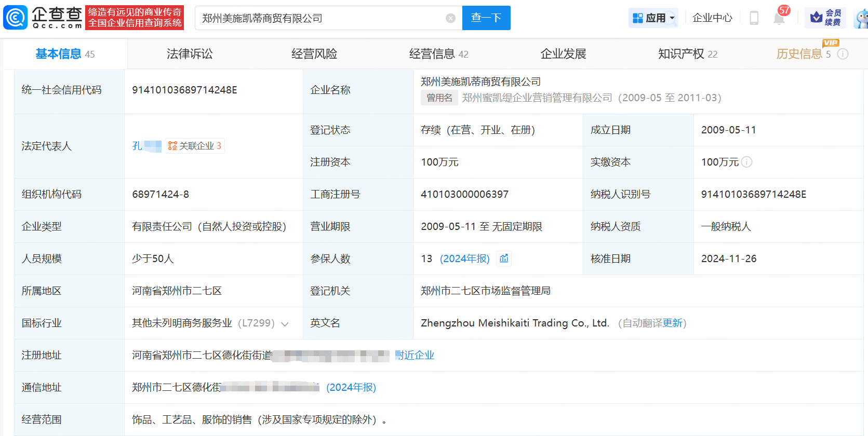
Task: Select company name 郑州美施凯蒂商贸有限公司 in table
Action: click(480, 81)
